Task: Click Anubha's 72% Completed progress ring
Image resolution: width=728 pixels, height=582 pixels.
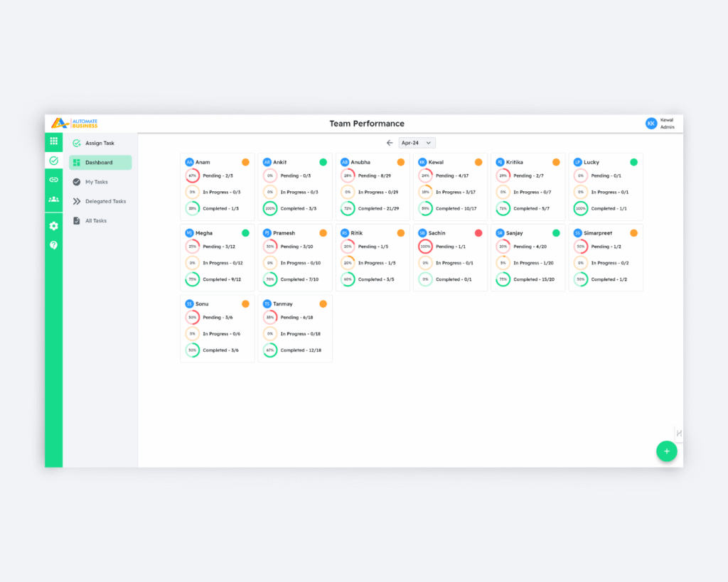Action: point(348,208)
